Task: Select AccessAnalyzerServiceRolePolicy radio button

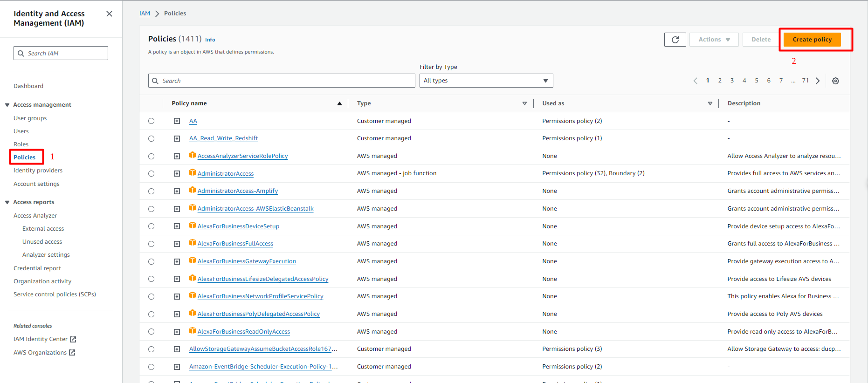Action: (151, 157)
